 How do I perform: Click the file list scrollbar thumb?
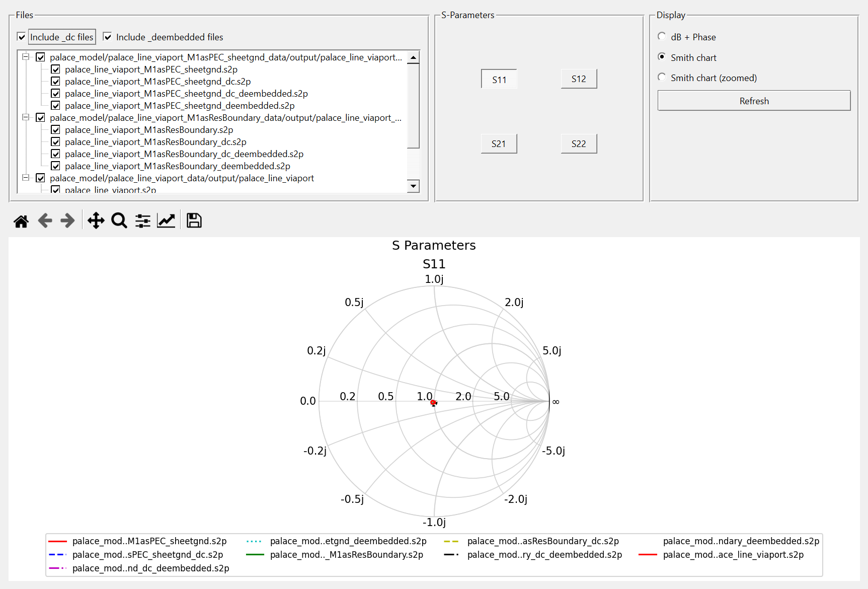click(413, 106)
